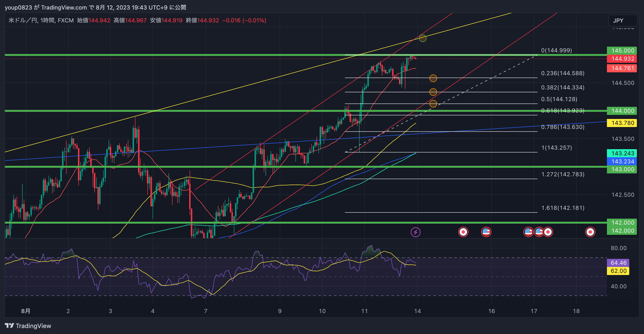
Task: Click the green 145.000 price label
Action: (622, 50)
